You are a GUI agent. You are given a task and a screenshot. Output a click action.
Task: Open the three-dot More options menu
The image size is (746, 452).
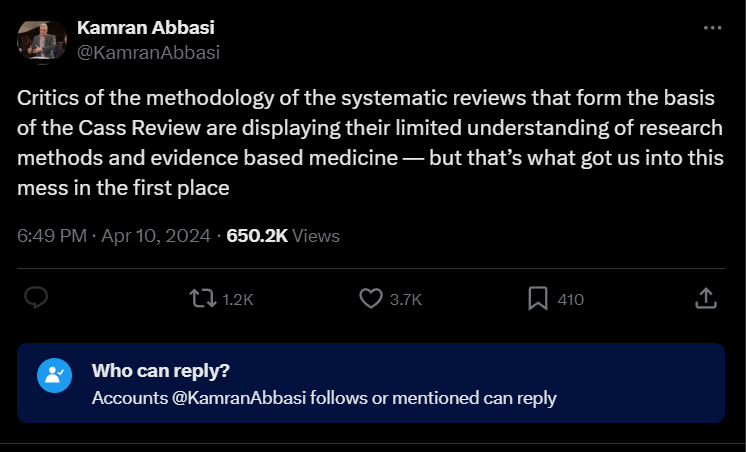tap(712, 28)
